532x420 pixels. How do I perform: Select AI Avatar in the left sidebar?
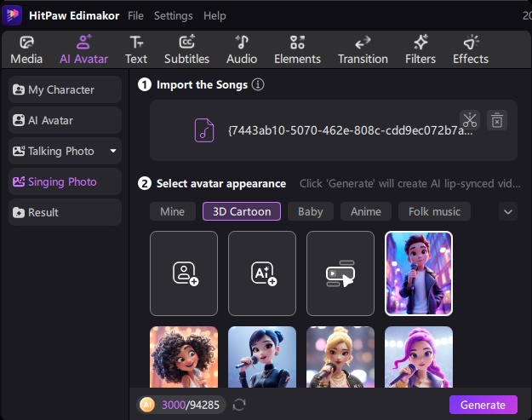65,120
